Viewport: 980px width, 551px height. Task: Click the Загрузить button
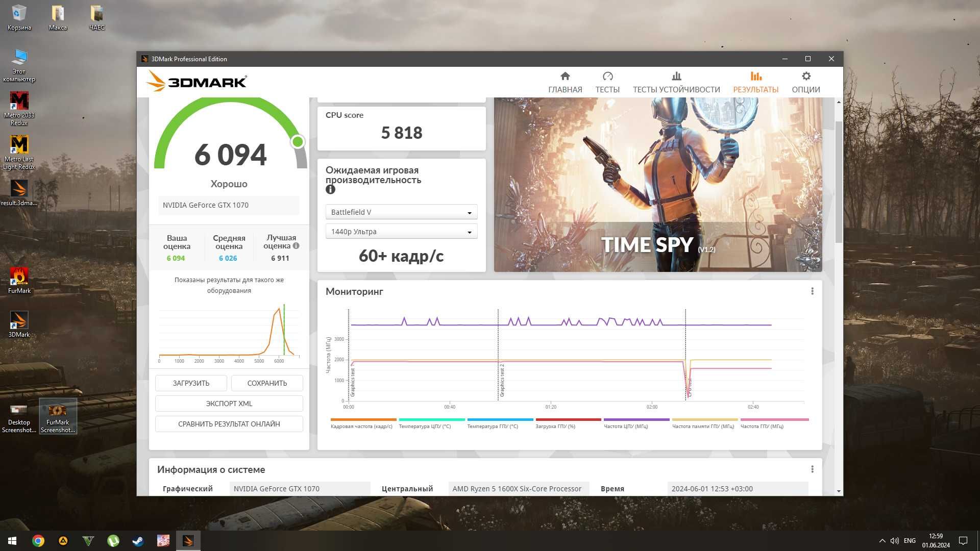191,383
